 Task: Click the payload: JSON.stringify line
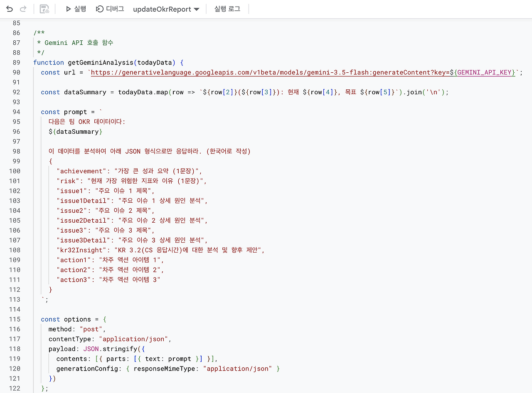tap(96, 349)
